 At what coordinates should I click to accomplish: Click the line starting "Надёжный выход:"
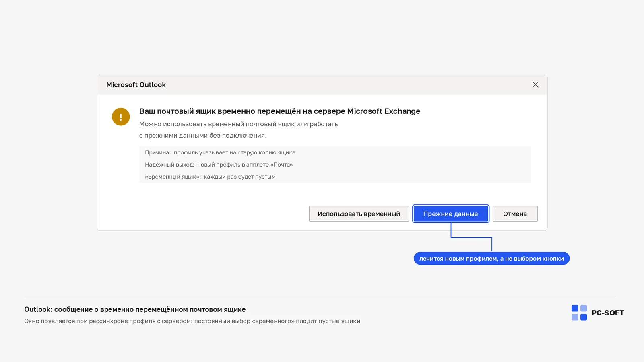pos(219,165)
